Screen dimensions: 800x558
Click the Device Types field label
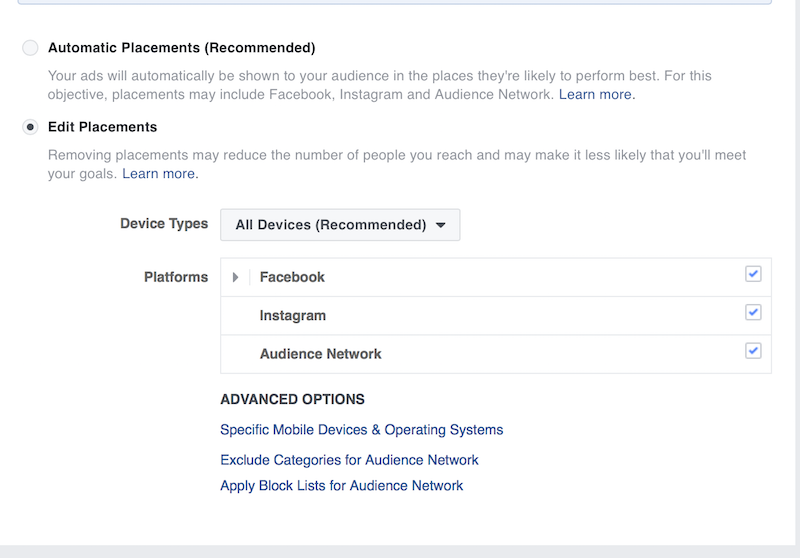click(x=164, y=224)
